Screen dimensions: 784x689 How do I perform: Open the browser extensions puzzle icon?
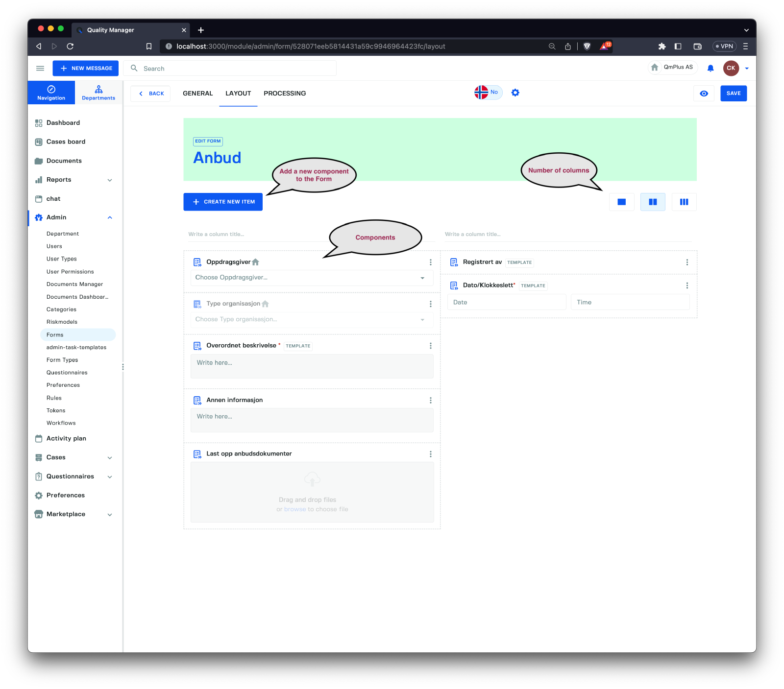(661, 46)
